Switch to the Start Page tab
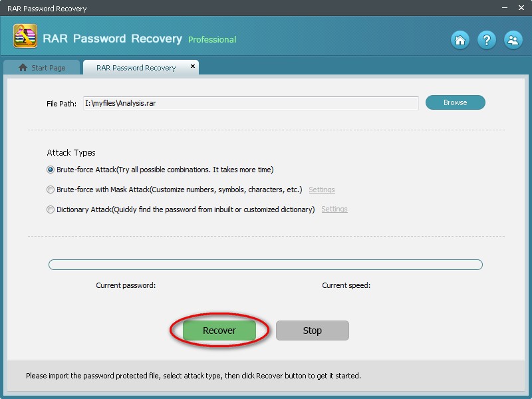The width and height of the screenshot is (532, 399). click(42, 68)
